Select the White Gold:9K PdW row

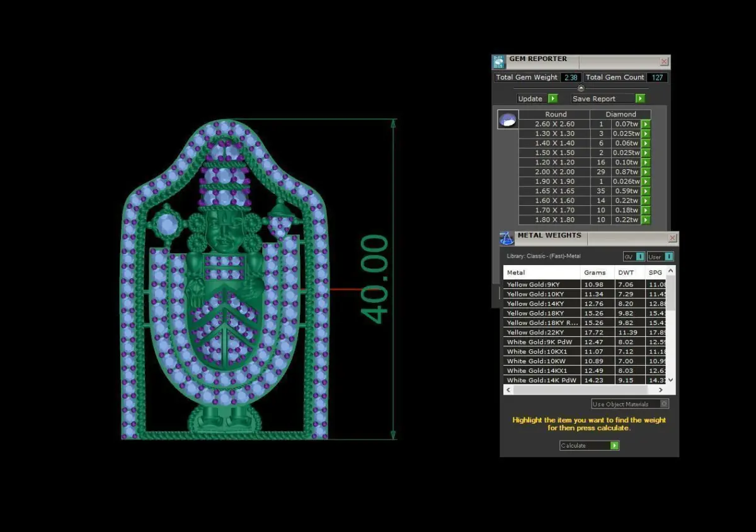coord(585,342)
